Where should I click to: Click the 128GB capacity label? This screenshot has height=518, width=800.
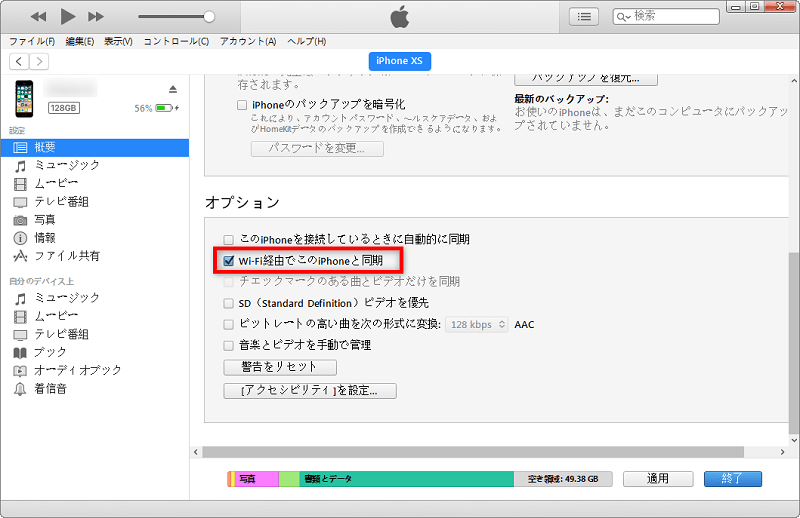coord(64,108)
